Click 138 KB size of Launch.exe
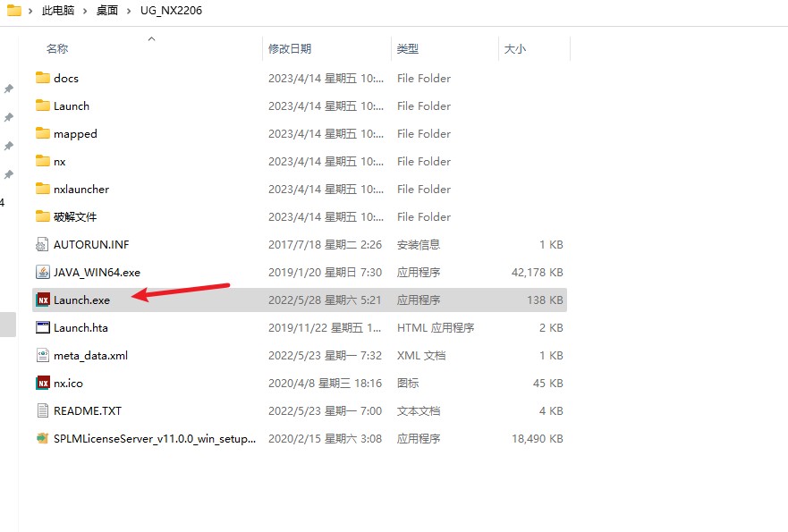Screen dimensions: 788x532 pos(545,300)
